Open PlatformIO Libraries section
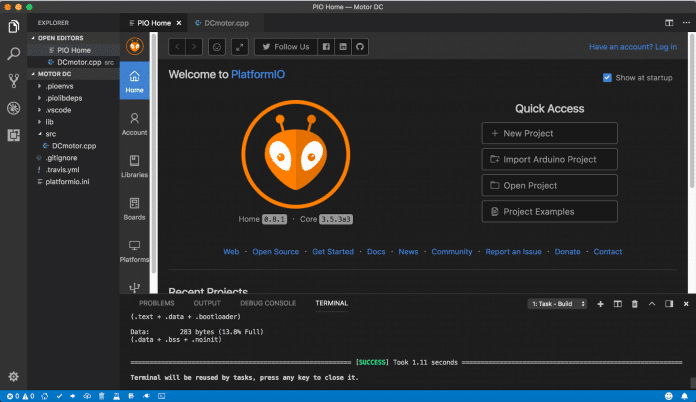 pos(134,166)
